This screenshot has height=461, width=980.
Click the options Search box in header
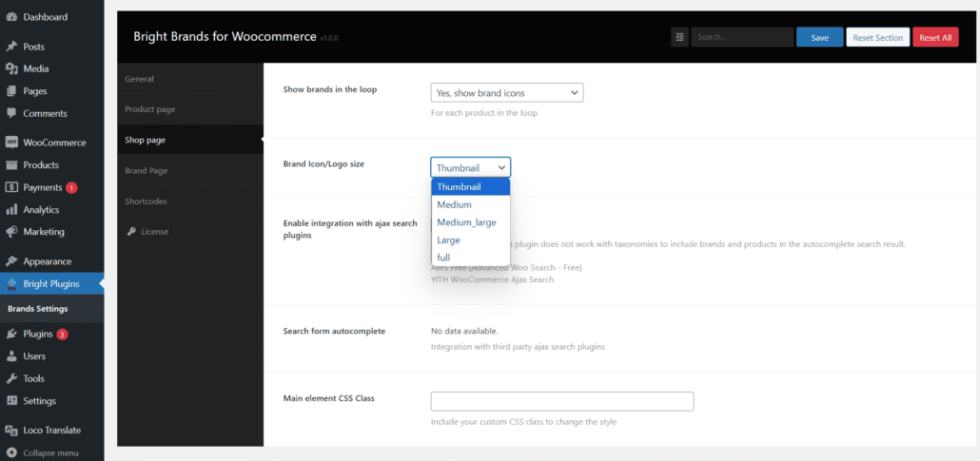(x=742, y=37)
